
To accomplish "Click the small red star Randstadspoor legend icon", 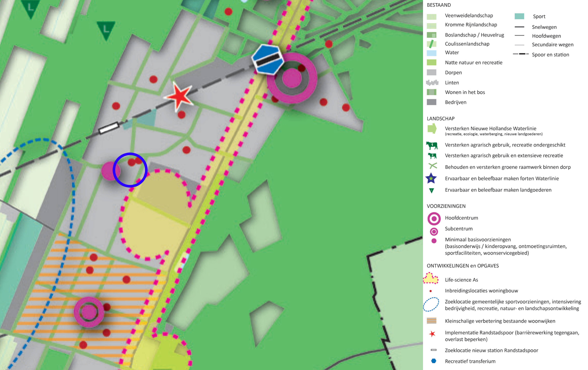I will (x=432, y=334).
